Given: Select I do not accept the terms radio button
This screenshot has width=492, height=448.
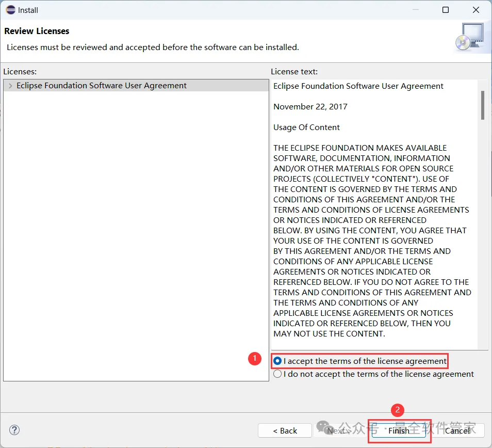Looking at the screenshot, I should coord(277,374).
